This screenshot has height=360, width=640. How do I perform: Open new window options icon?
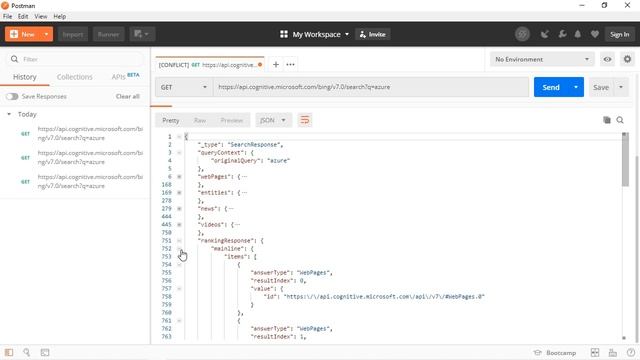click(142, 34)
